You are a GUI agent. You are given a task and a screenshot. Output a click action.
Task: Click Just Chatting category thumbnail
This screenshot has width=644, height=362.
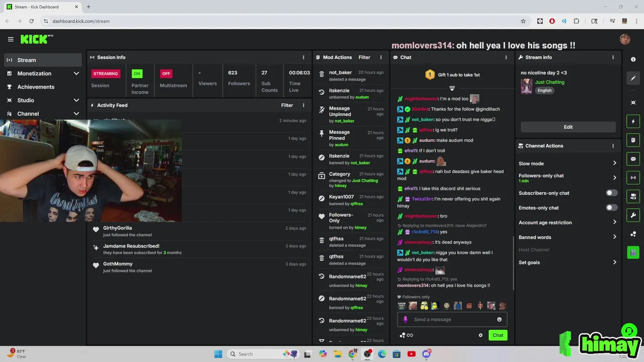(526, 86)
